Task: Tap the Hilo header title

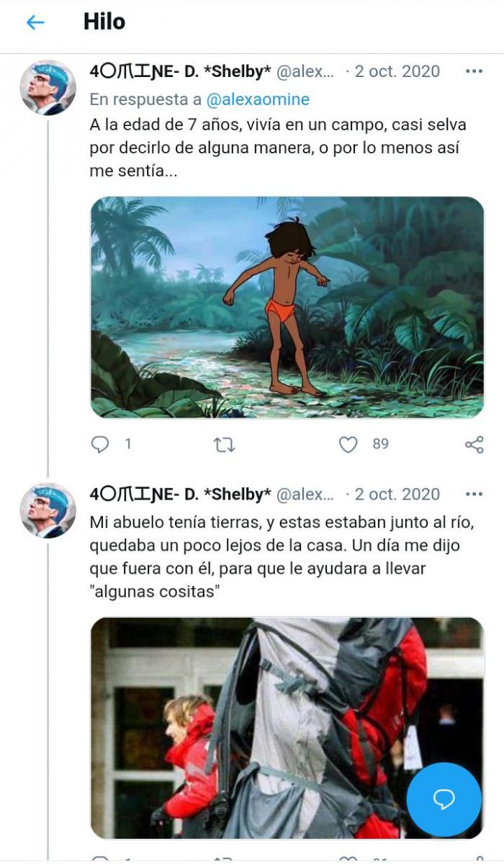Action: pyautogui.click(x=104, y=22)
